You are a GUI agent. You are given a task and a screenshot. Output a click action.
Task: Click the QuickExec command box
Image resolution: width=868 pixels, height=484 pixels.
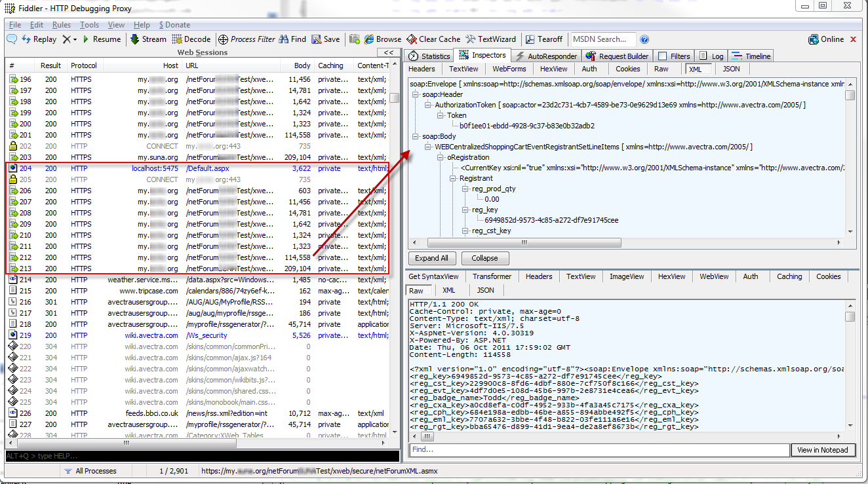point(202,456)
